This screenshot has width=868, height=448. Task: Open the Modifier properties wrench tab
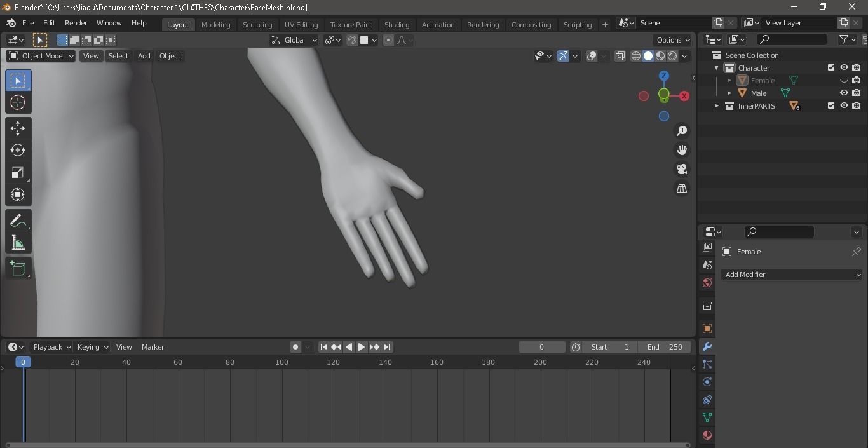[x=707, y=346]
